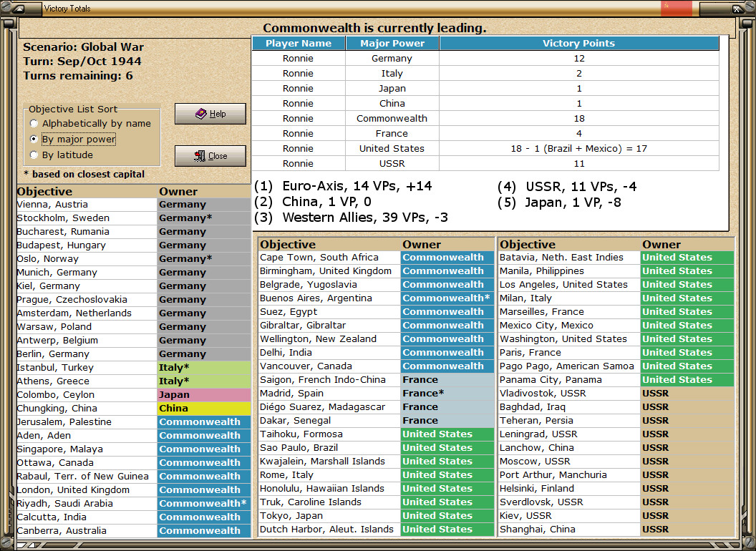Screen dimensions: 756x551
Task: Click France* owner cell for Madrid
Action: 447,394
